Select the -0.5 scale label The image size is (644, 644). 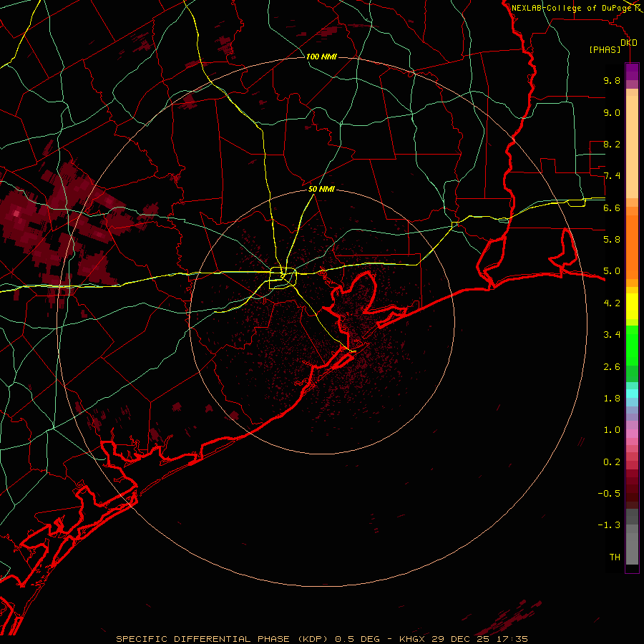coord(609,493)
